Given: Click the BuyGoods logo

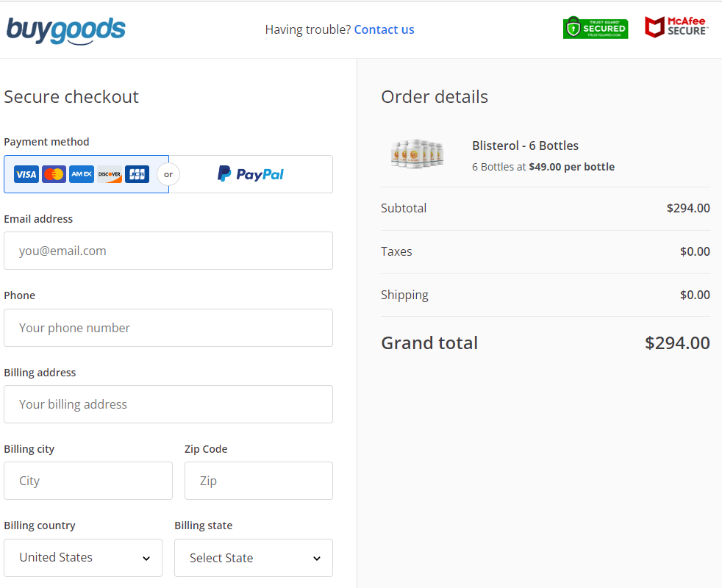Looking at the screenshot, I should 66,30.
